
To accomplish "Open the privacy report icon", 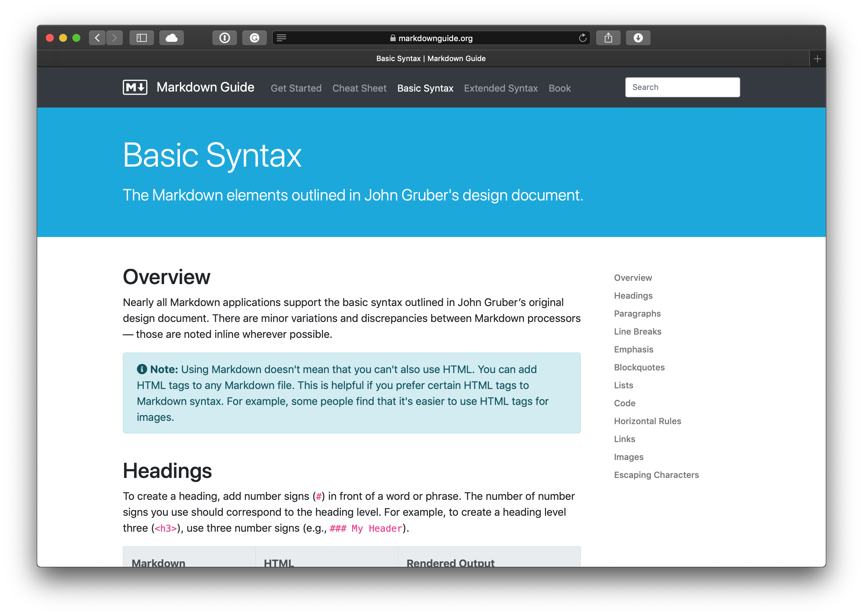I will pyautogui.click(x=225, y=38).
